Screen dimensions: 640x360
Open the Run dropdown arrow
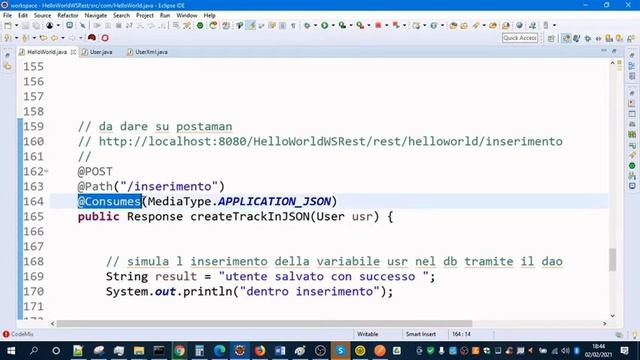tap(333, 25)
